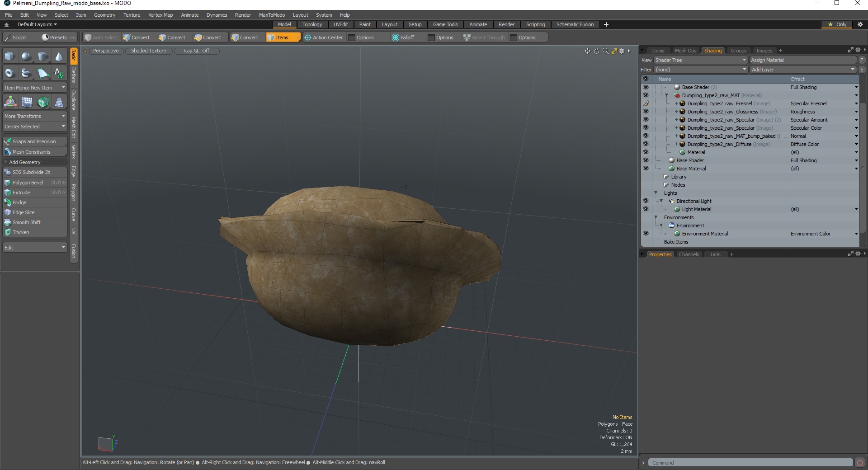868x470 pixels.
Task: Select the Taper grid tool
Action: click(59, 102)
